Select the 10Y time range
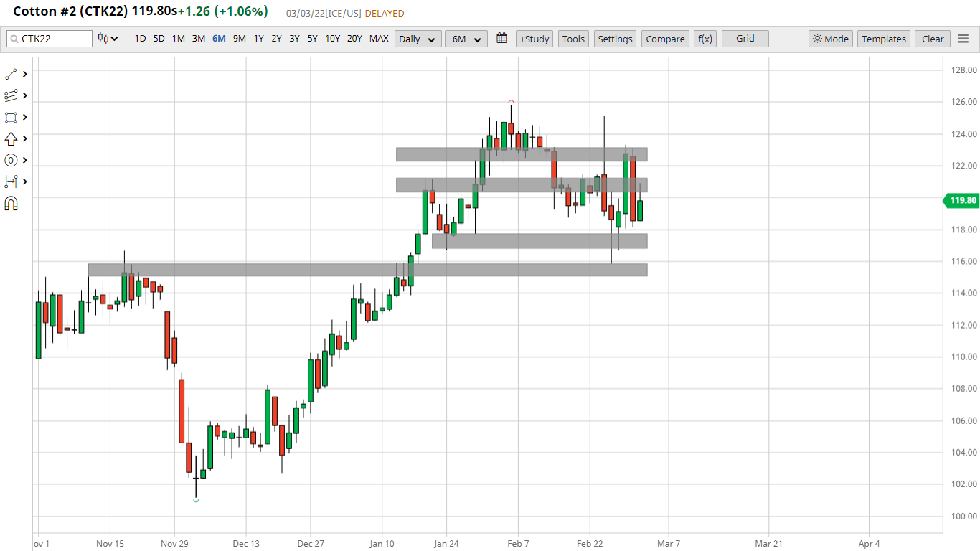The width and height of the screenshot is (980, 551). click(333, 39)
